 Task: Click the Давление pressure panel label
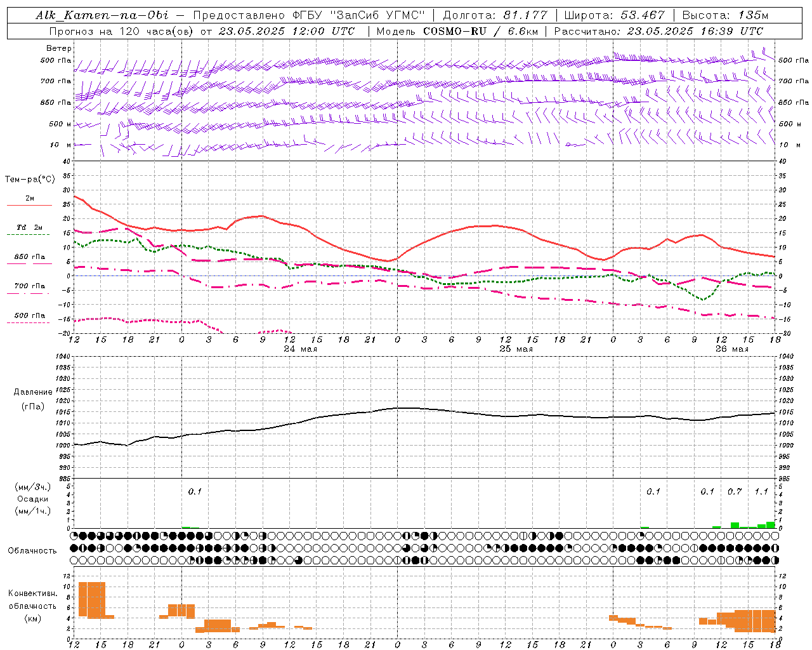click(x=33, y=392)
